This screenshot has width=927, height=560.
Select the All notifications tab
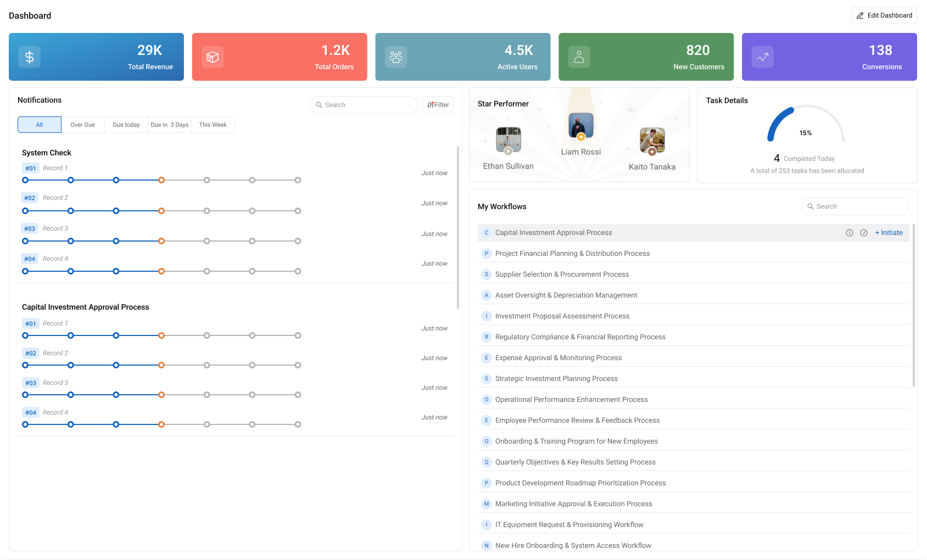tap(40, 125)
